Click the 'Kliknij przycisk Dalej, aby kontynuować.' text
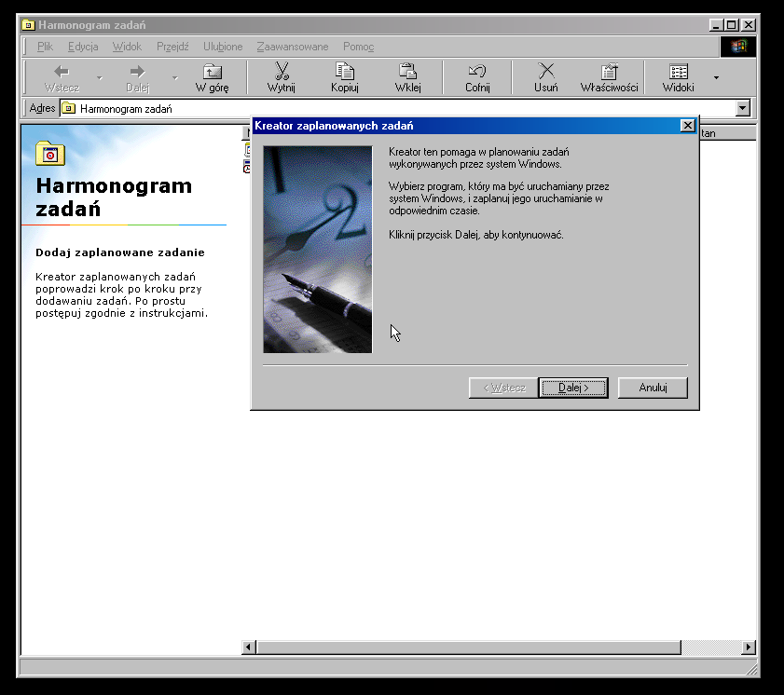The width and height of the screenshot is (784, 695). 476,235
